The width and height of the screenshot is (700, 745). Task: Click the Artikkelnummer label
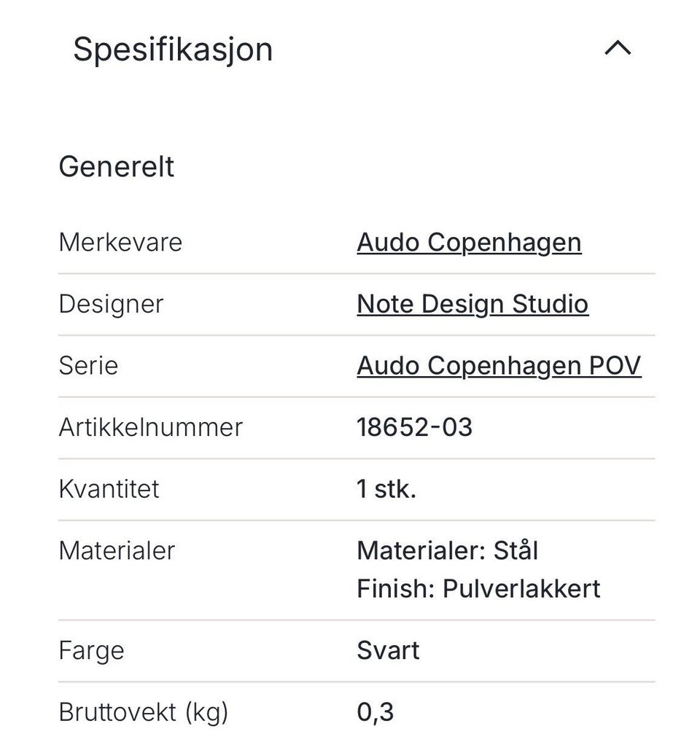pos(150,427)
